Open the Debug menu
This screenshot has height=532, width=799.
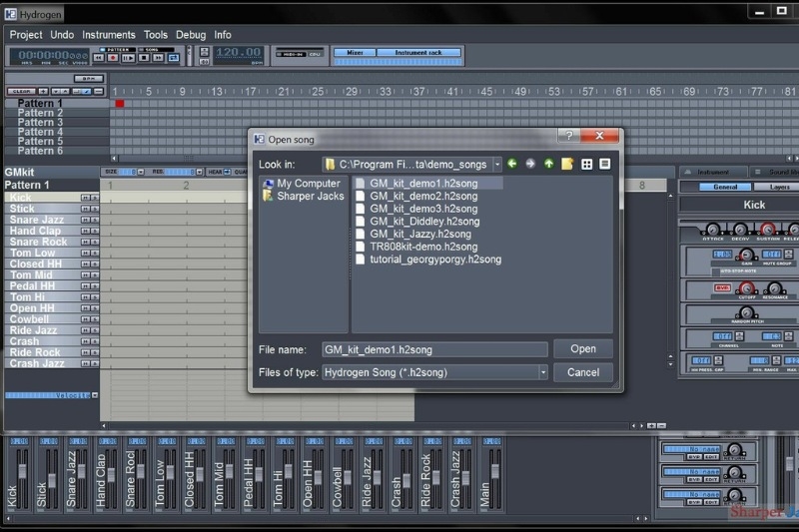tap(191, 35)
